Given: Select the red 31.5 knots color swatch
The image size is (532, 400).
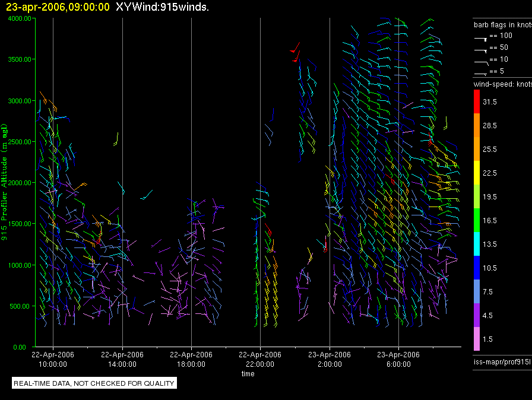Looking at the screenshot, I should click(477, 101).
